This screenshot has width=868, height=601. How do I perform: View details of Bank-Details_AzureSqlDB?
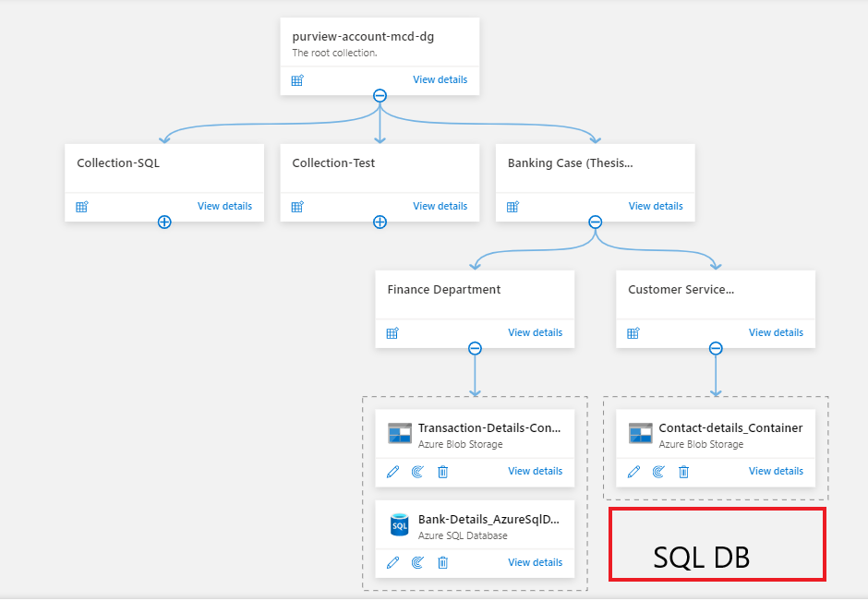pyautogui.click(x=535, y=562)
